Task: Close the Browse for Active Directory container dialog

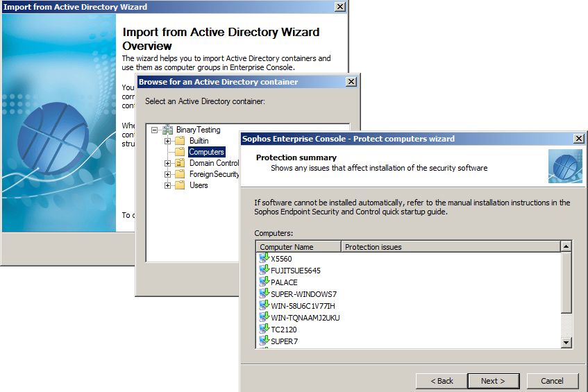Action: (351, 82)
